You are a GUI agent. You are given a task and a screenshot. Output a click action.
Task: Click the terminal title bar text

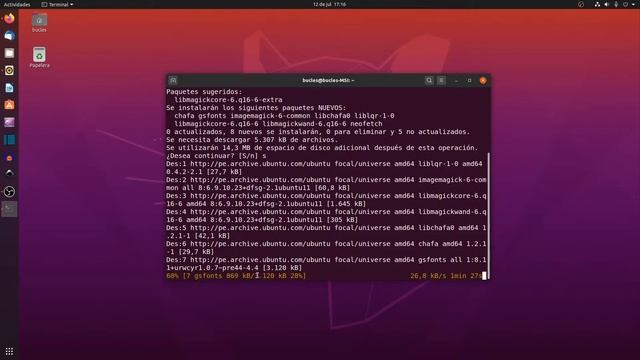[x=328, y=80]
